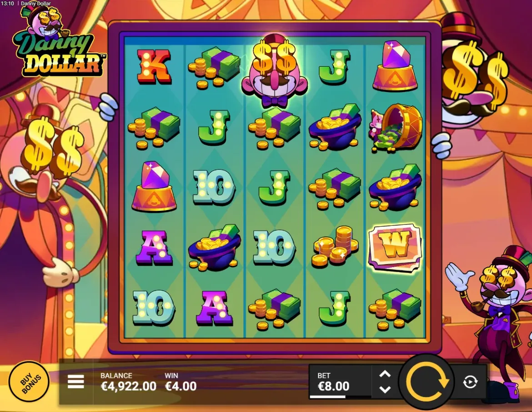The height and width of the screenshot is (412, 532).
Task: Spin the reels with the circular arrow button
Action: click(426, 381)
